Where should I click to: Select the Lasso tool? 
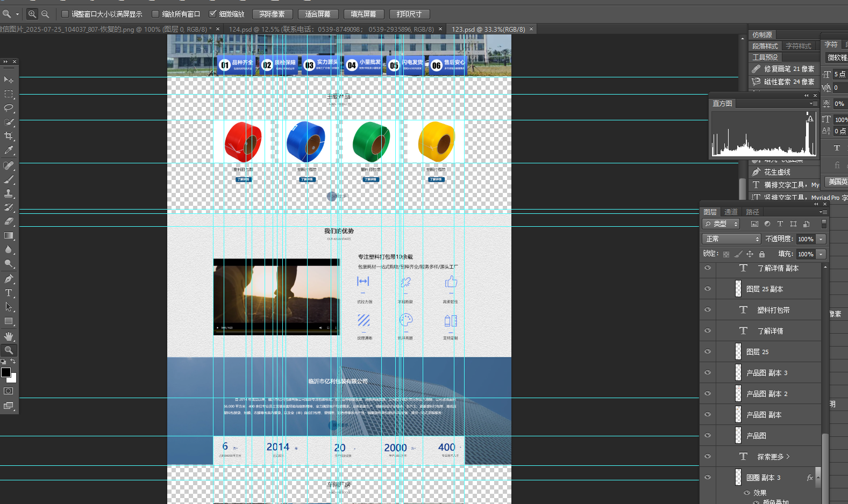point(9,108)
